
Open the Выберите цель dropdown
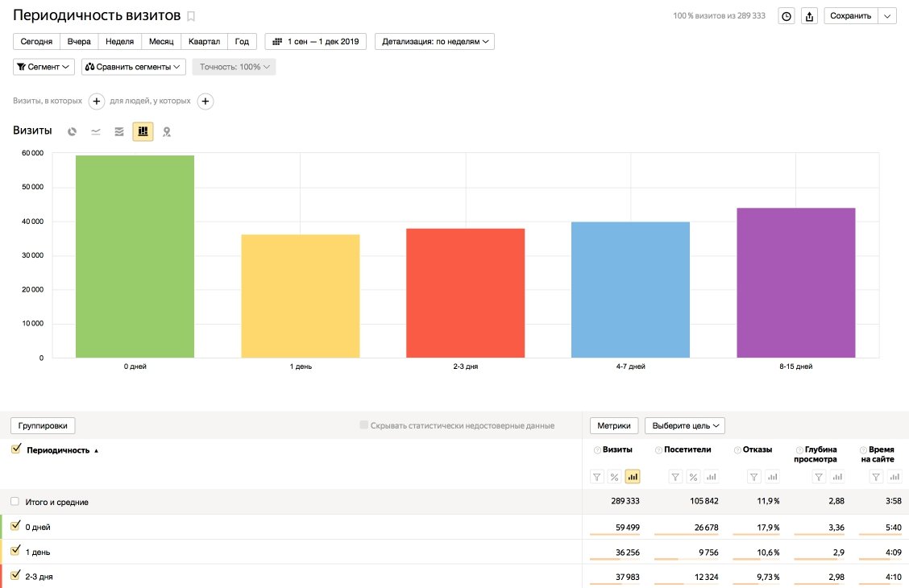click(x=685, y=426)
